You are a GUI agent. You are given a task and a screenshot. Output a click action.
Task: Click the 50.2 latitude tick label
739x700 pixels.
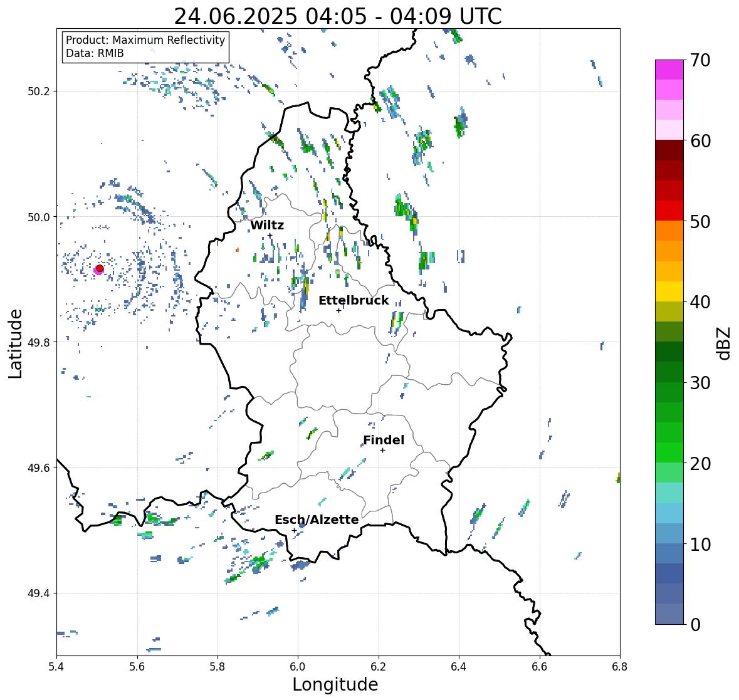tap(39, 91)
